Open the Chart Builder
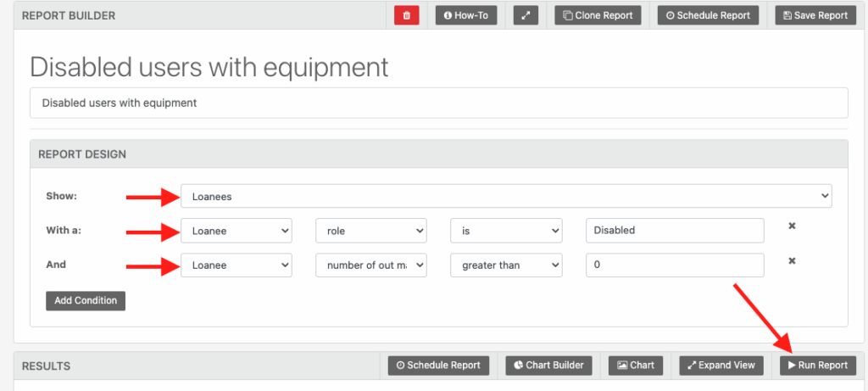 548,366
